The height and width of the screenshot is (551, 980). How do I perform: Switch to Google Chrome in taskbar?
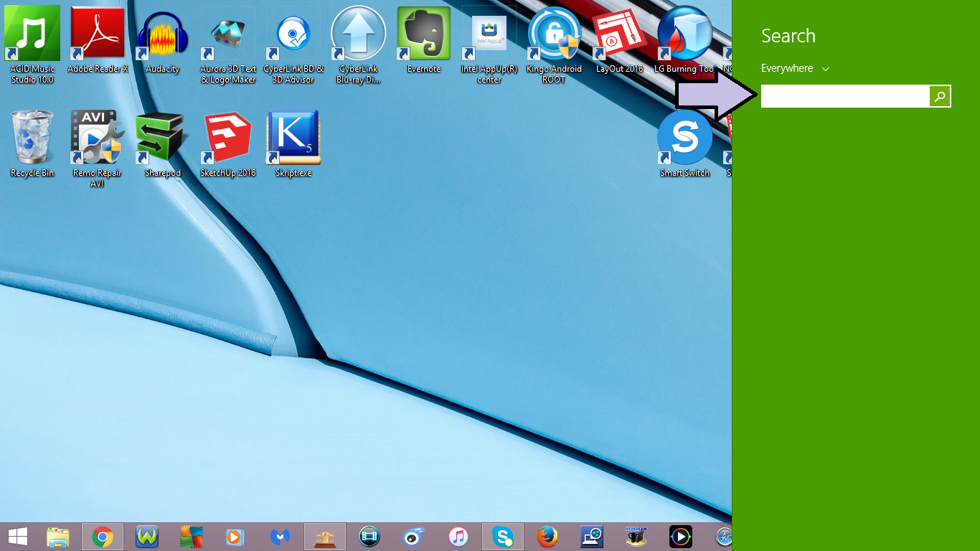[103, 537]
